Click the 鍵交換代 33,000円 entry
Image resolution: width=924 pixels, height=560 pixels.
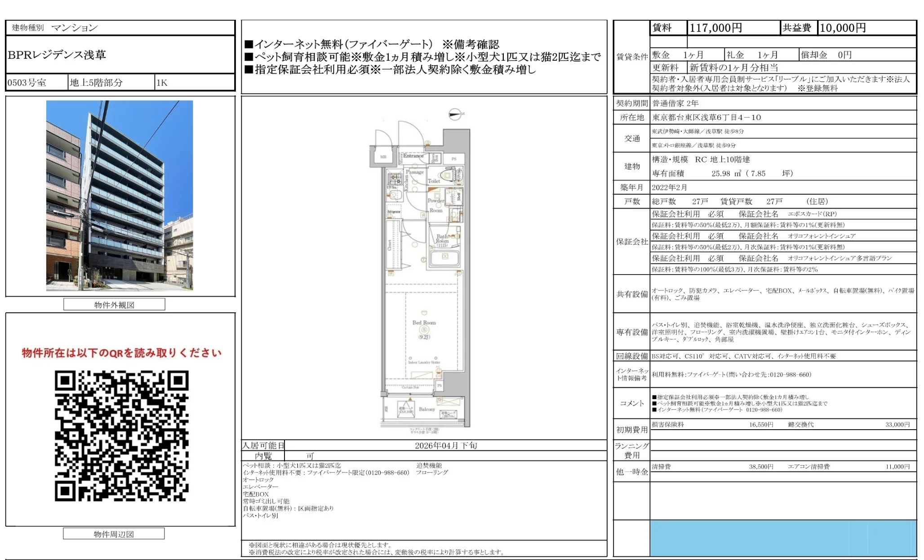pyautogui.click(x=848, y=424)
